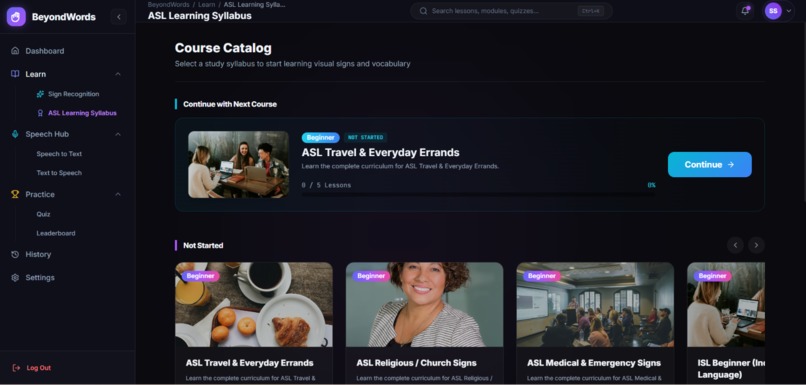Go to Speech to Text

pyautogui.click(x=59, y=154)
